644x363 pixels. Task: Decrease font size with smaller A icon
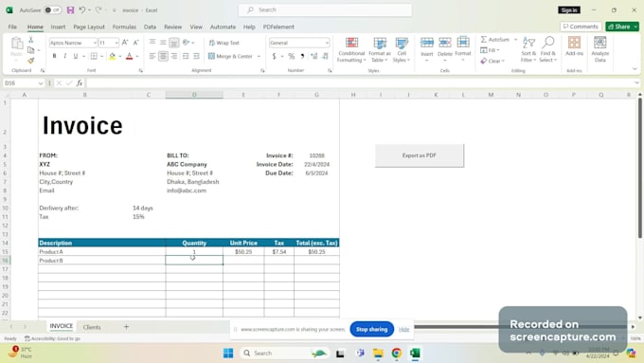136,43
